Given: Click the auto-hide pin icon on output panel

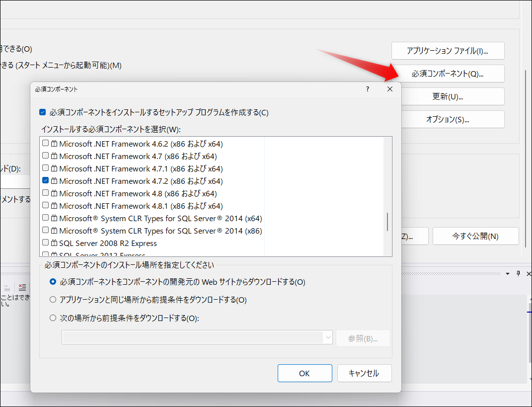Looking at the screenshot, I should click(x=518, y=274).
